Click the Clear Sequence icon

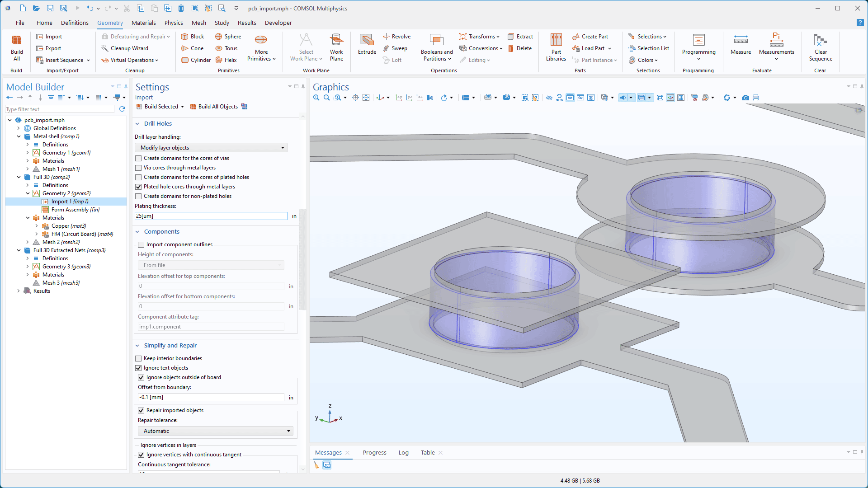point(821,47)
